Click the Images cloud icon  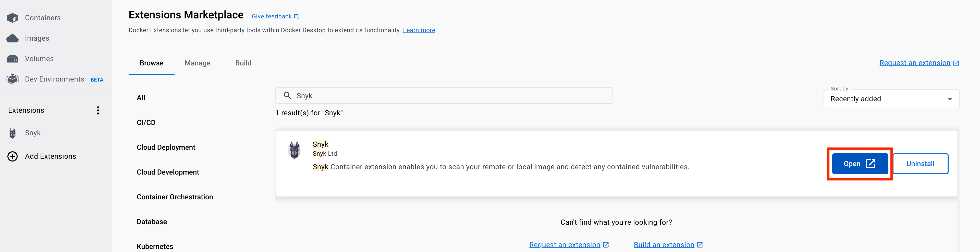pos(13,39)
